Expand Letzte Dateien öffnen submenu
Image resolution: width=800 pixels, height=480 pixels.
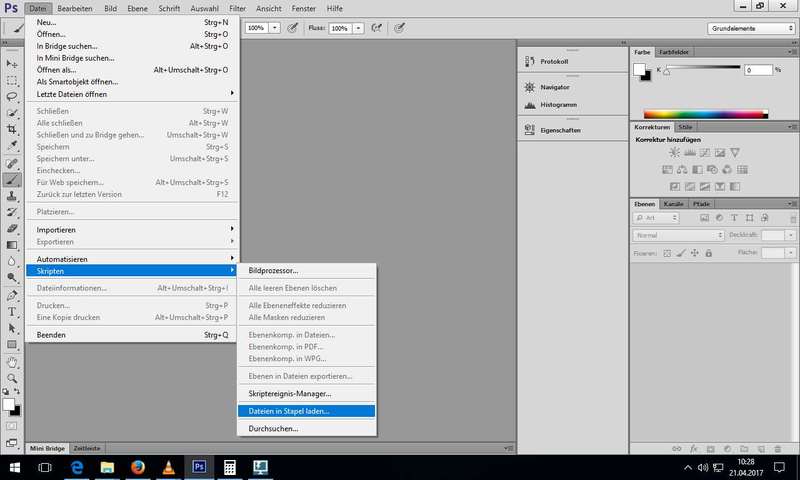tap(132, 94)
